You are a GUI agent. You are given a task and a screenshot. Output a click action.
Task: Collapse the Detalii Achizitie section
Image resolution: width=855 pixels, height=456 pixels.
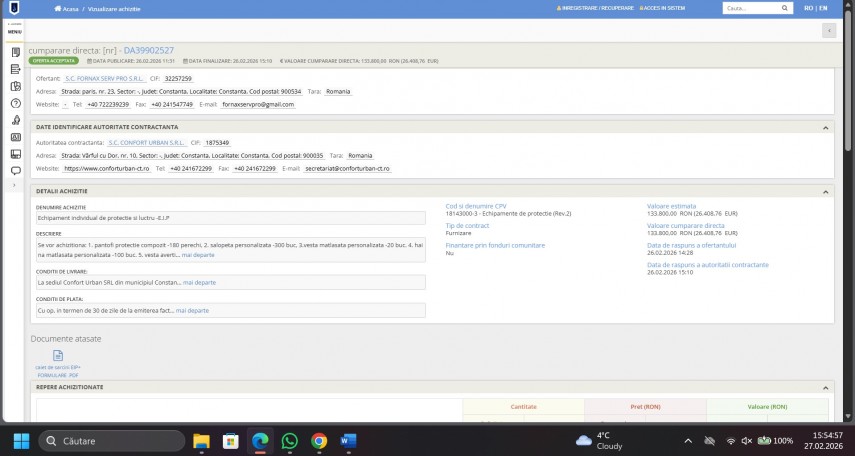pyautogui.click(x=826, y=191)
